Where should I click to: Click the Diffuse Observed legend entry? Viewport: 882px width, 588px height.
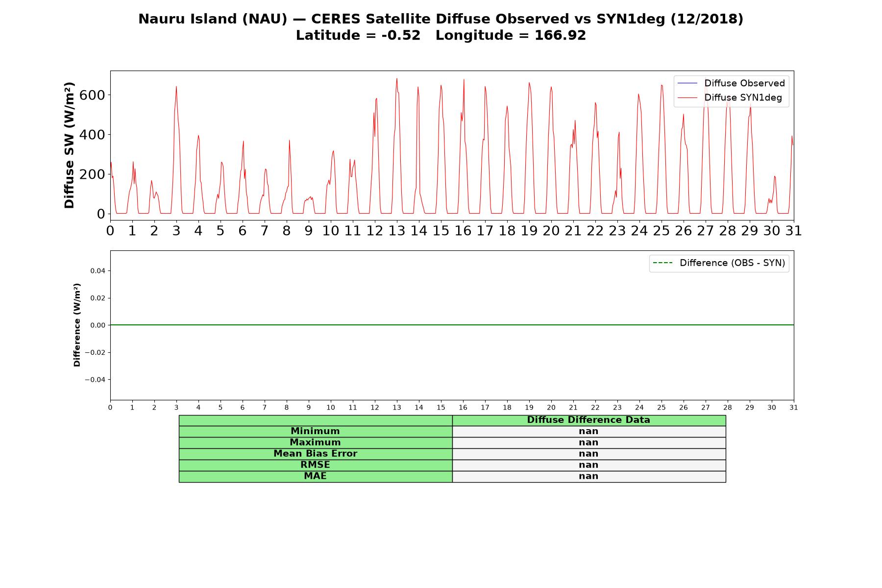pyautogui.click(x=731, y=83)
